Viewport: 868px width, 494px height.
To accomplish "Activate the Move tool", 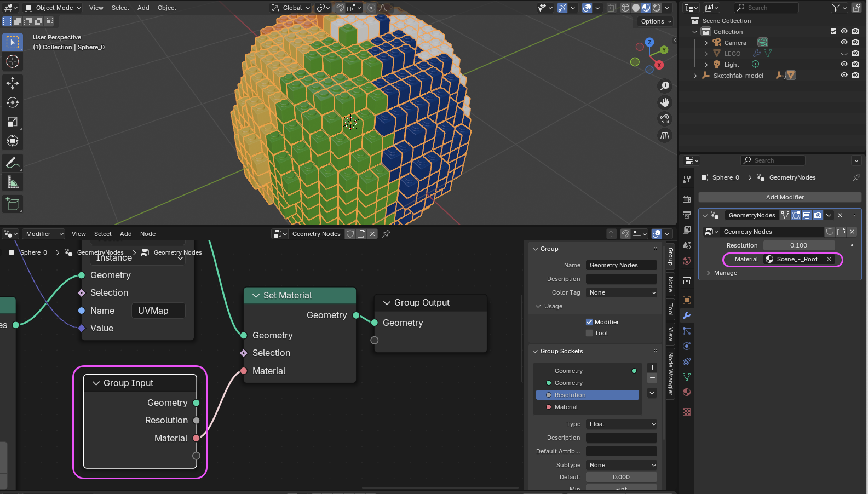I will click(x=13, y=83).
